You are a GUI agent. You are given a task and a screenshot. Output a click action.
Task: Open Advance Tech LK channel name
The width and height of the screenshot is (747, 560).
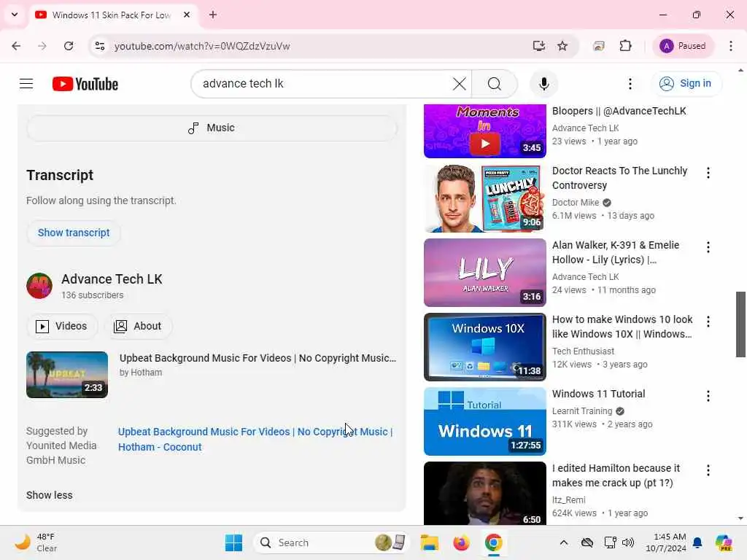pyautogui.click(x=112, y=279)
